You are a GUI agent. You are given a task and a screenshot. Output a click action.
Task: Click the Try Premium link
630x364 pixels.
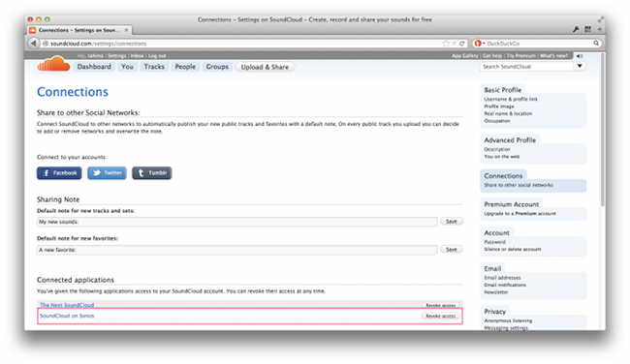tap(521, 56)
